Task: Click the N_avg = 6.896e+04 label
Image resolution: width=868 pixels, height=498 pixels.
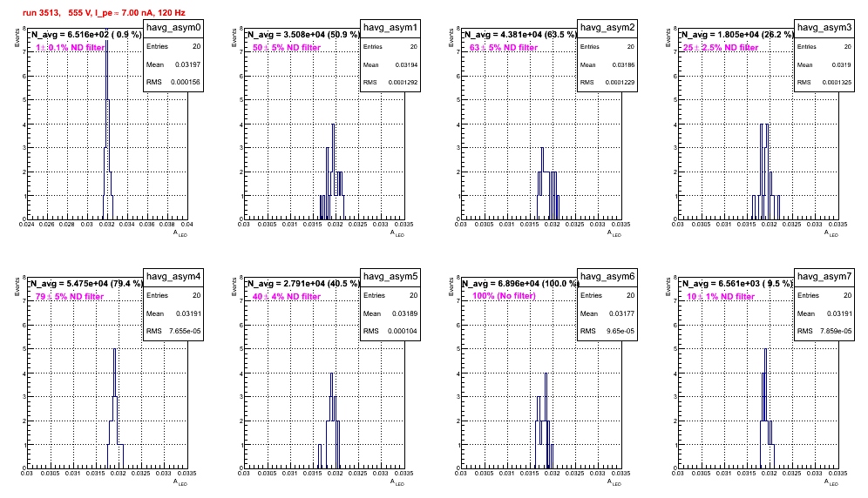Action: click(520, 283)
